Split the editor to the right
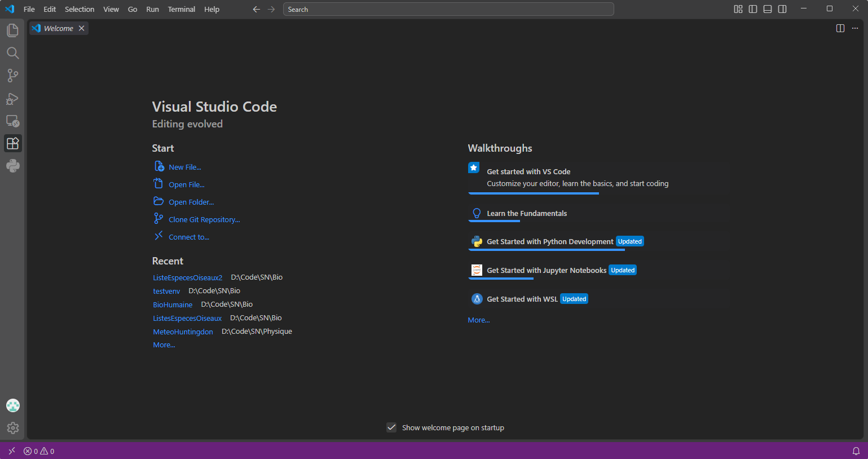Viewport: 868px width, 459px height. tap(840, 28)
